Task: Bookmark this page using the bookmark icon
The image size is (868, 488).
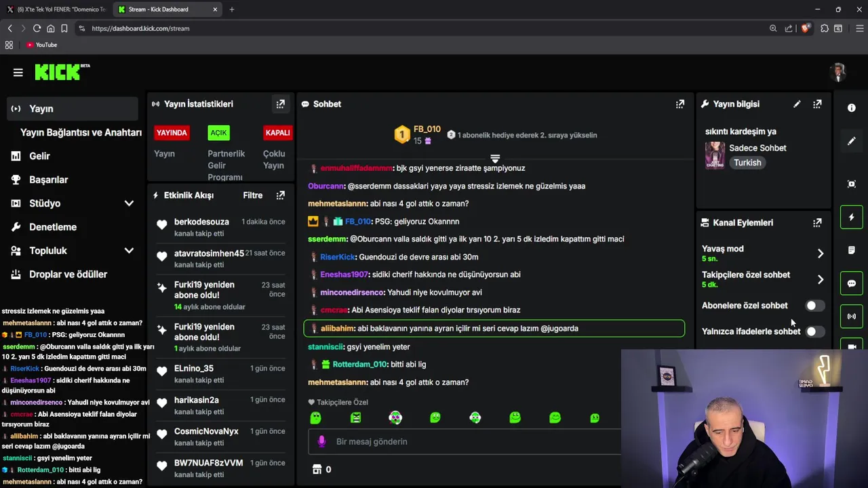Action: pyautogui.click(x=64, y=28)
